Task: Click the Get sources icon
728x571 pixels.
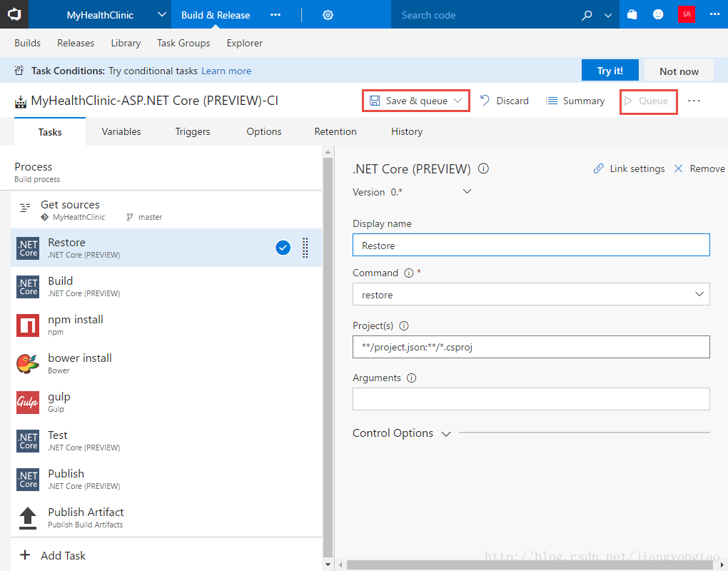Action: tap(25, 208)
